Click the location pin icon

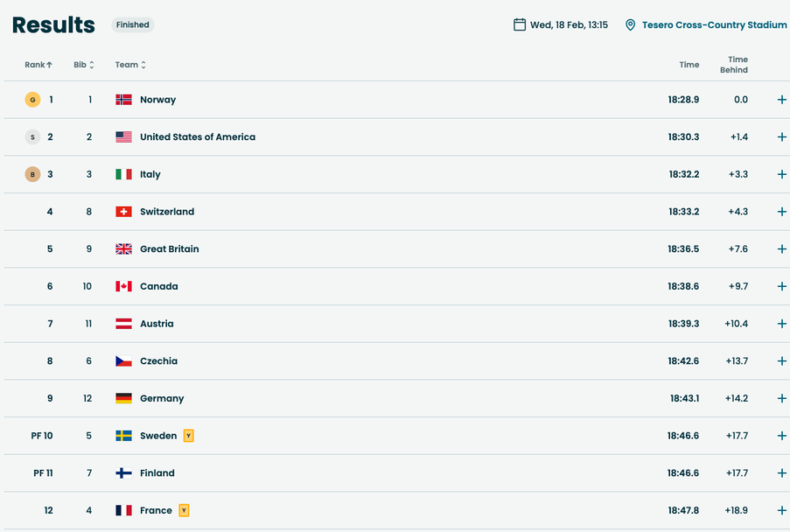tap(630, 25)
